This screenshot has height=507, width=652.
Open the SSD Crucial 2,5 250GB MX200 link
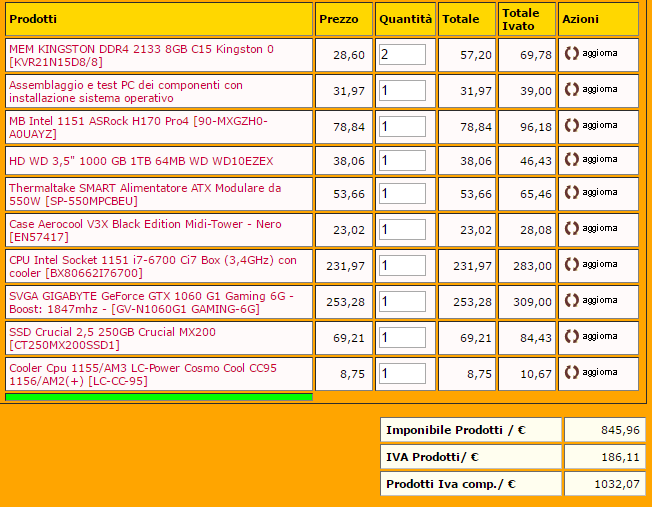click(x=112, y=338)
